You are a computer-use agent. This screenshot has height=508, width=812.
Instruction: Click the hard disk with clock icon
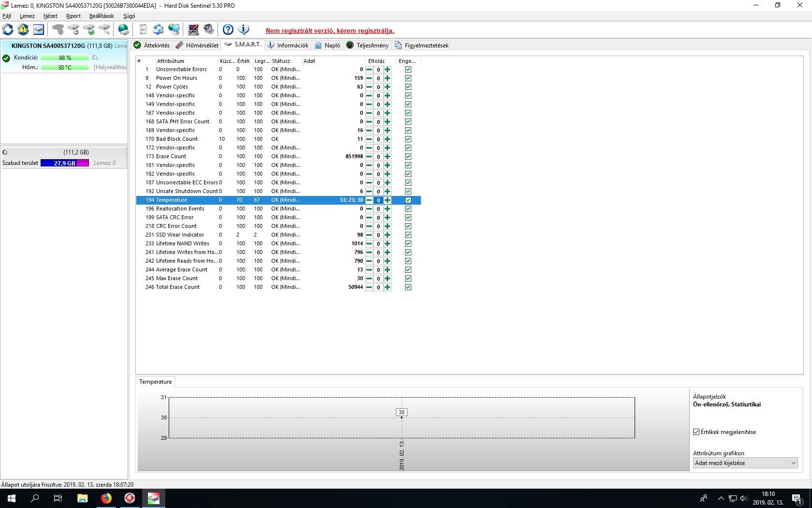73,30
